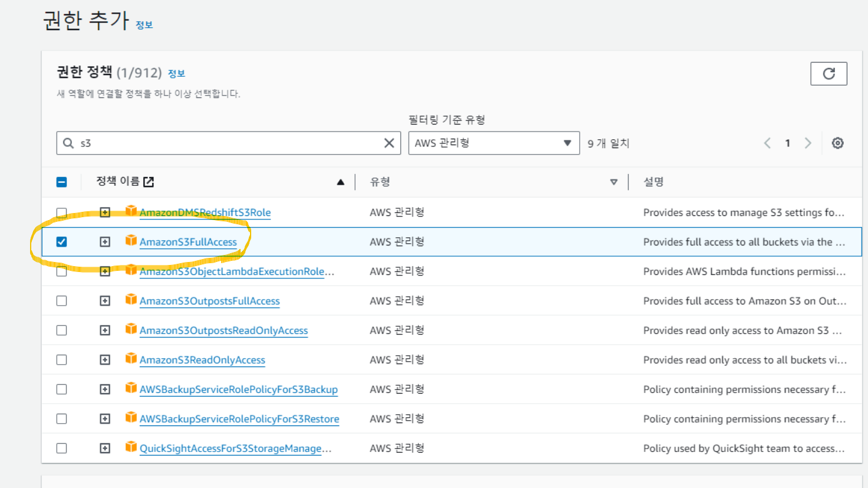Toggle the select-all policies checkbox
The height and width of the screenshot is (488, 868).
(x=61, y=182)
